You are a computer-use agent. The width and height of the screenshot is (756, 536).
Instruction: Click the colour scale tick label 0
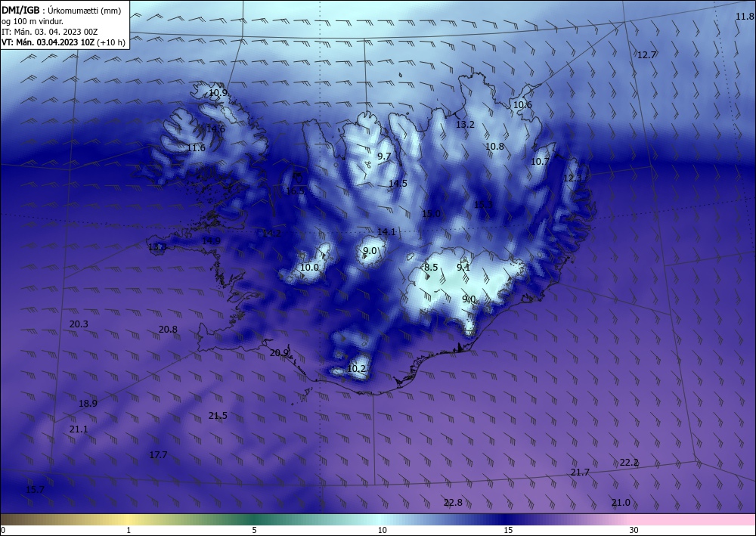(x=3, y=530)
